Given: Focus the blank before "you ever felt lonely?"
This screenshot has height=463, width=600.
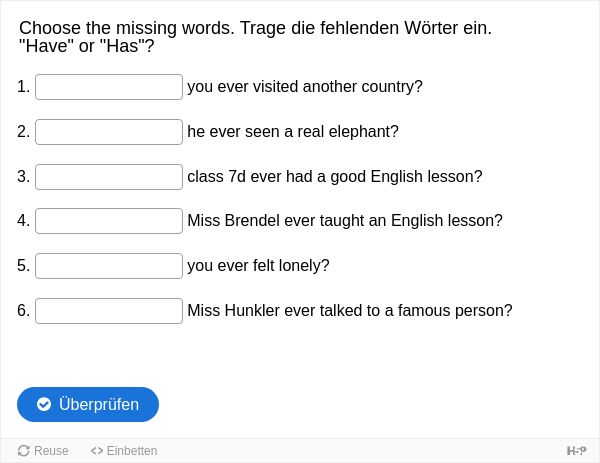Looking at the screenshot, I should point(109,266).
